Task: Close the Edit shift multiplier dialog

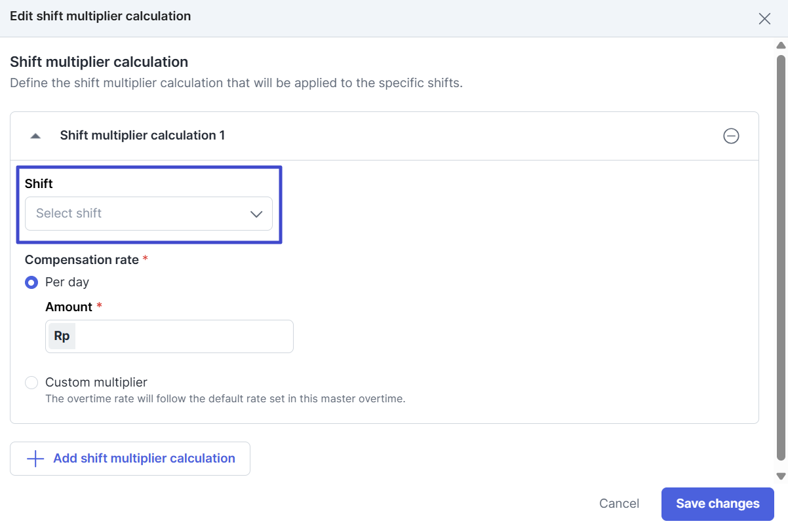Action: [x=764, y=19]
